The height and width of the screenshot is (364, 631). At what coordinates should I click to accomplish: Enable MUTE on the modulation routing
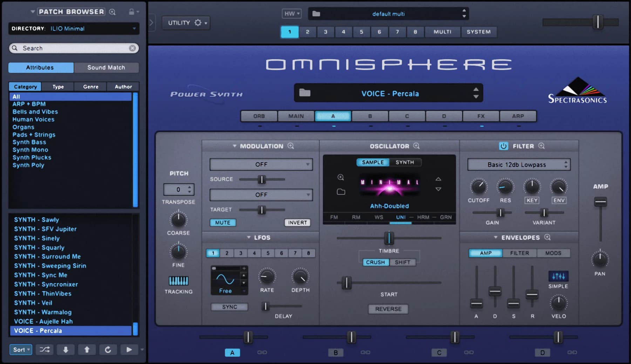(x=223, y=222)
